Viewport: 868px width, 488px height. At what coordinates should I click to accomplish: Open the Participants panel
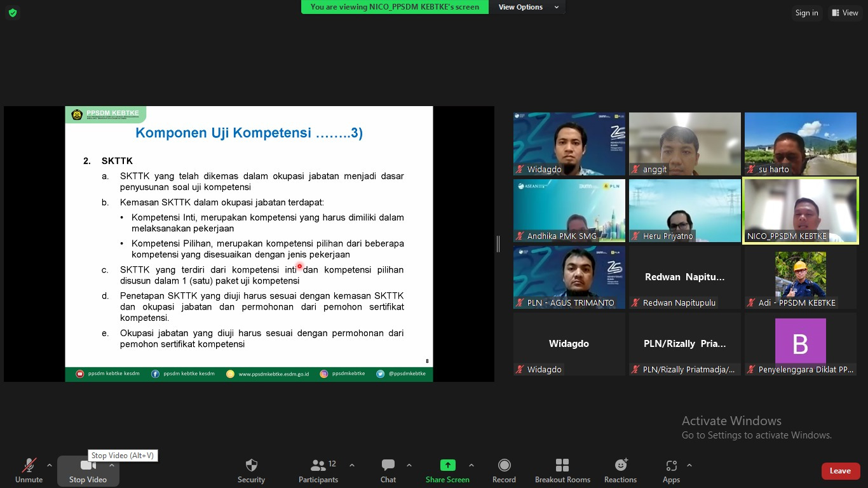[318, 470]
